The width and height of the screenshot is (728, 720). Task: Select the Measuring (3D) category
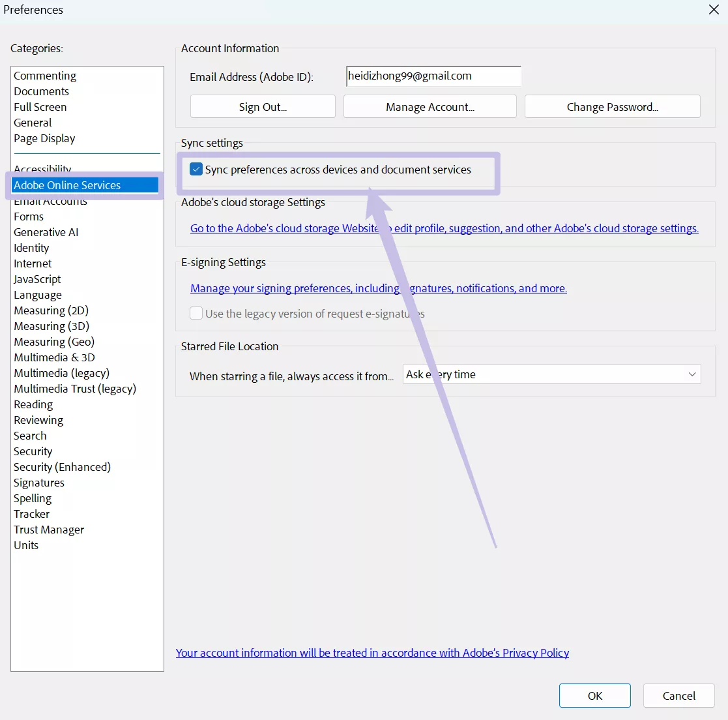51,326
